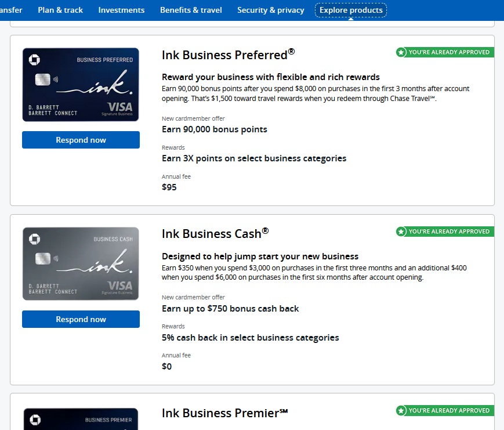Click Respond now for Ink Business Preferred
The image size is (504, 430).
click(x=81, y=139)
